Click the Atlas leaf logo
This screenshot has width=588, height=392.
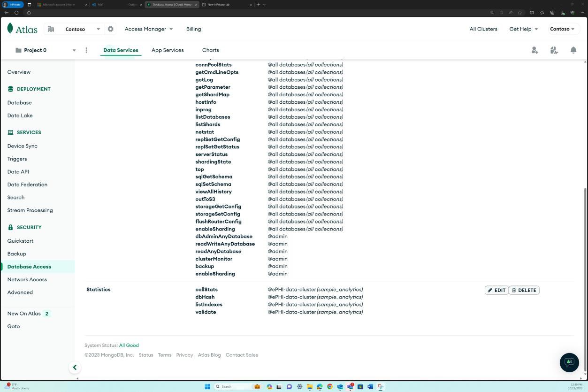coord(10,29)
